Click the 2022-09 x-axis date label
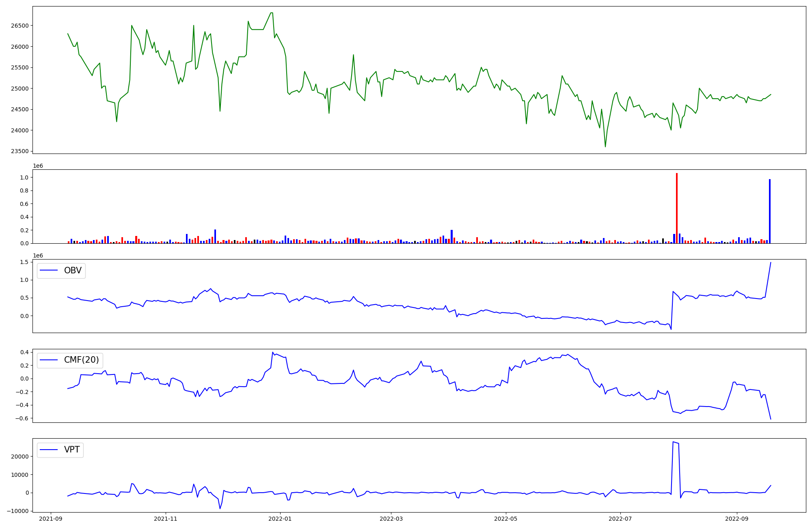812x528 pixels. pyautogui.click(x=736, y=518)
